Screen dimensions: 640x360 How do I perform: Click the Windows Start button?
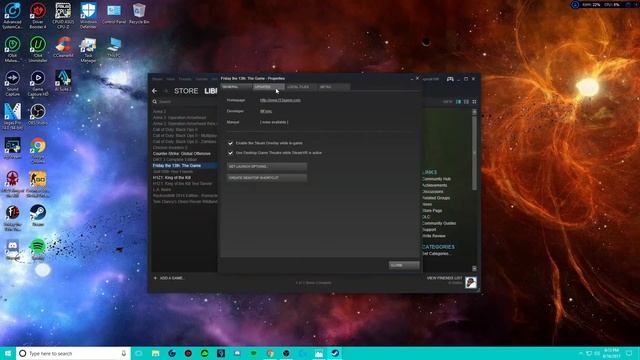click(8, 353)
